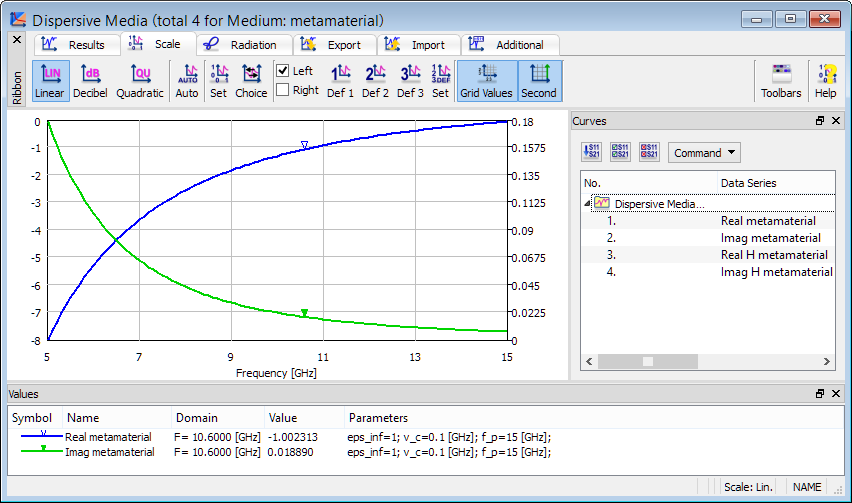Select the Linear scale icon
Image resolution: width=852 pixels, height=503 pixels.
click(x=50, y=81)
